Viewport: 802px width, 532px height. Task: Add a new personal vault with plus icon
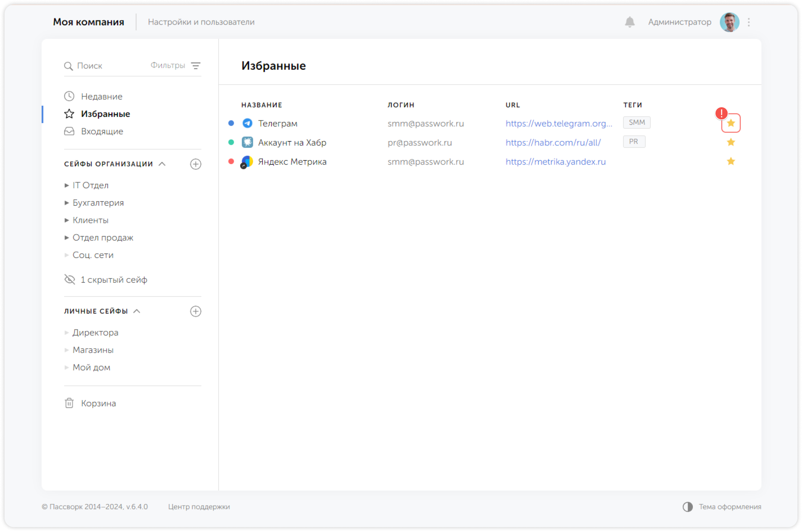coord(196,311)
